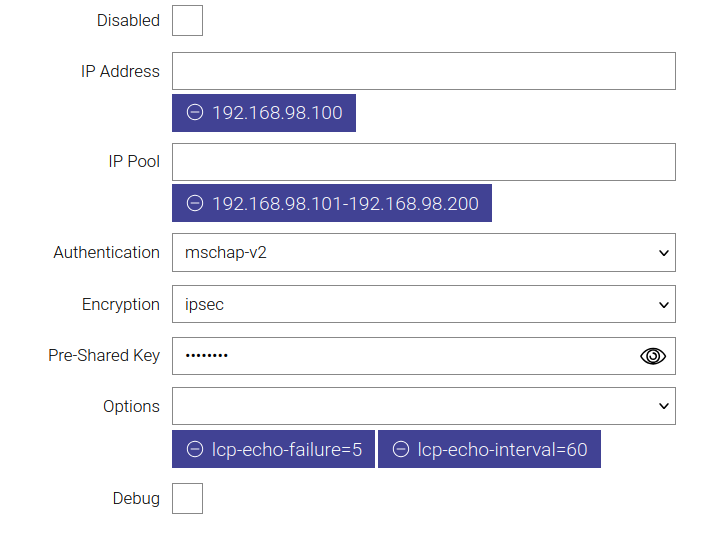Focus the IP Address input field
712x559 pixels.
[x=423, y=72]
